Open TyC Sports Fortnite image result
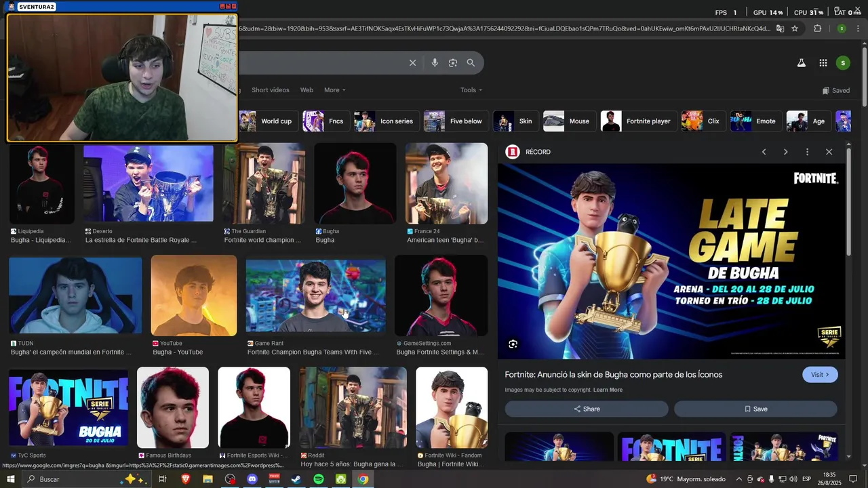The width and height of the screenshot is (868, 488). click(68, 408)
